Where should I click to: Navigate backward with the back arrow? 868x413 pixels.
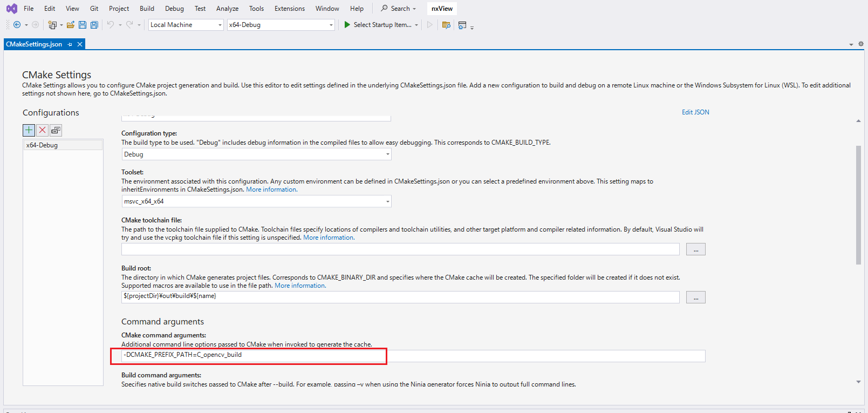[x=17, y=25]
